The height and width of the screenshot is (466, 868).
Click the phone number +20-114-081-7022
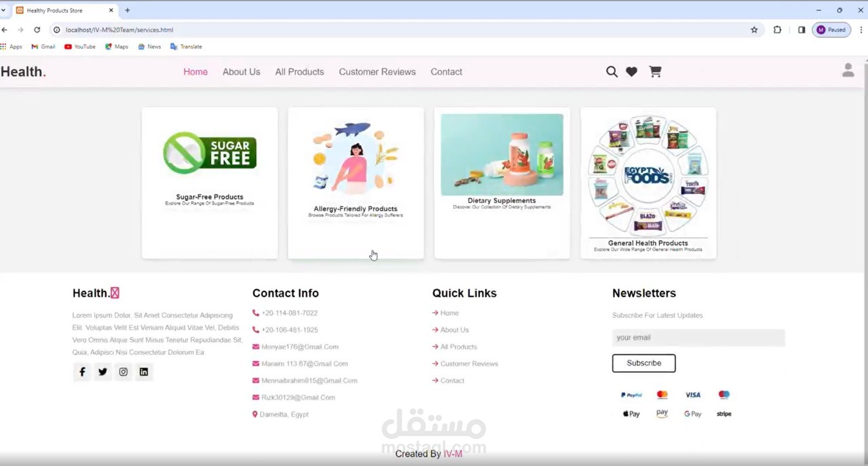[x=290, y=313]
